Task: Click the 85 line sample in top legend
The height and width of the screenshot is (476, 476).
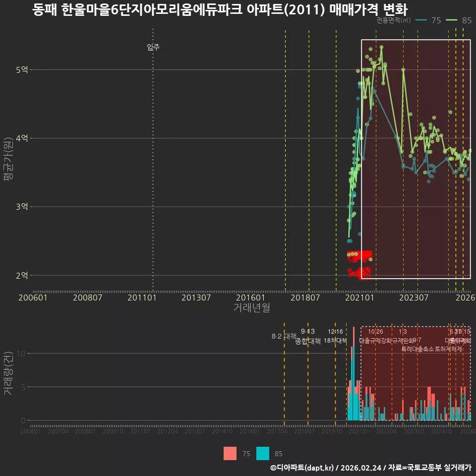Action: 451,20
